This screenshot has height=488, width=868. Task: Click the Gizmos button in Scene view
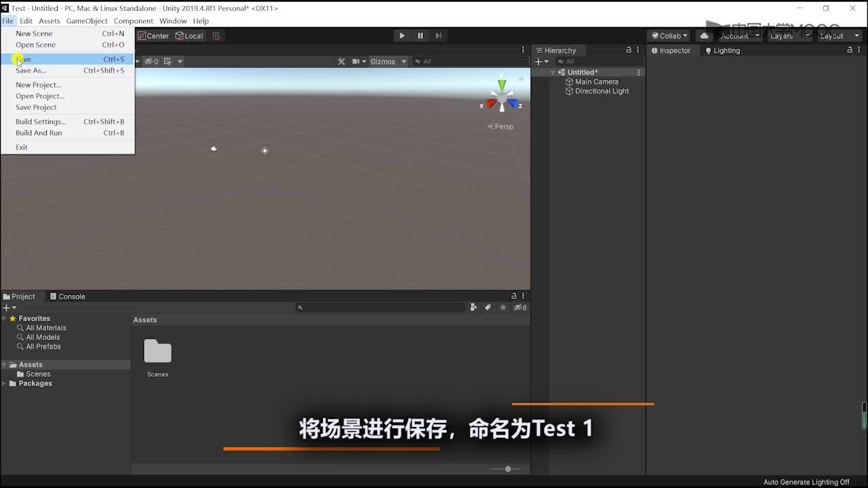click(x=382, y=62)
